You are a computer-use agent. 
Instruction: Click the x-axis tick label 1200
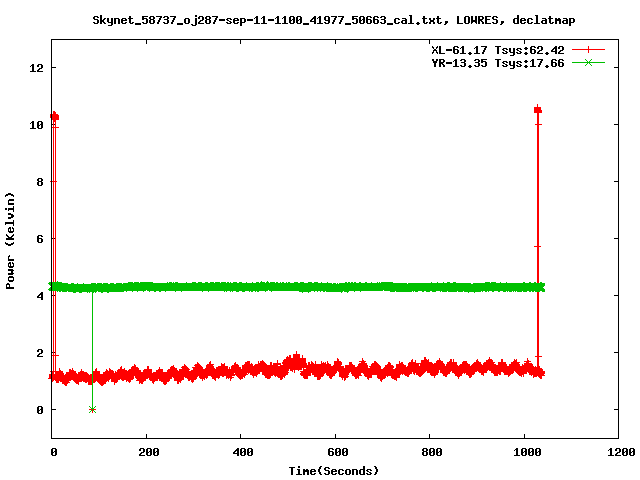tap(618, 452)
